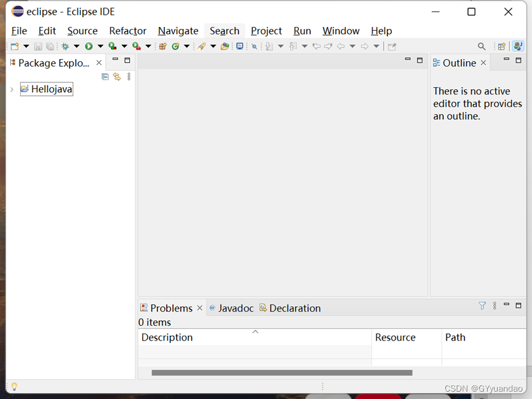Launch code coverage with the Coverage icon
Viewport: 532px width, 399px height.
tap(111, 45)
